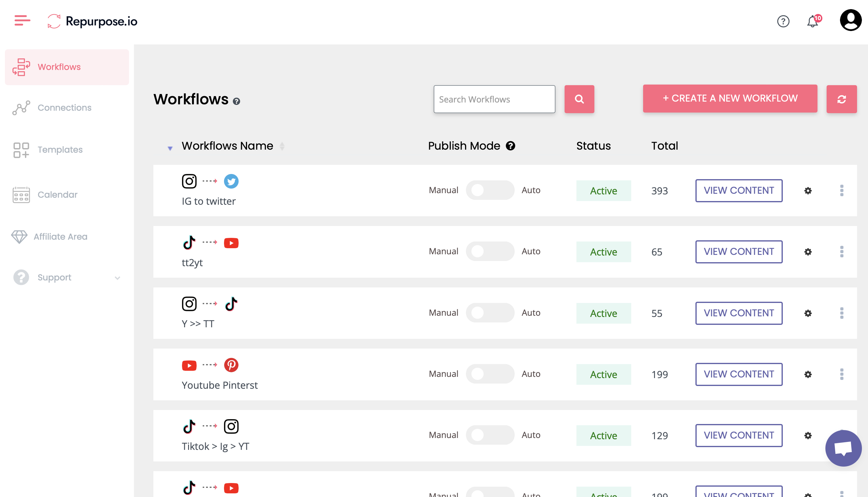Click total count 129
Screen dimensions: 868x497
click(x=659, y=436)
